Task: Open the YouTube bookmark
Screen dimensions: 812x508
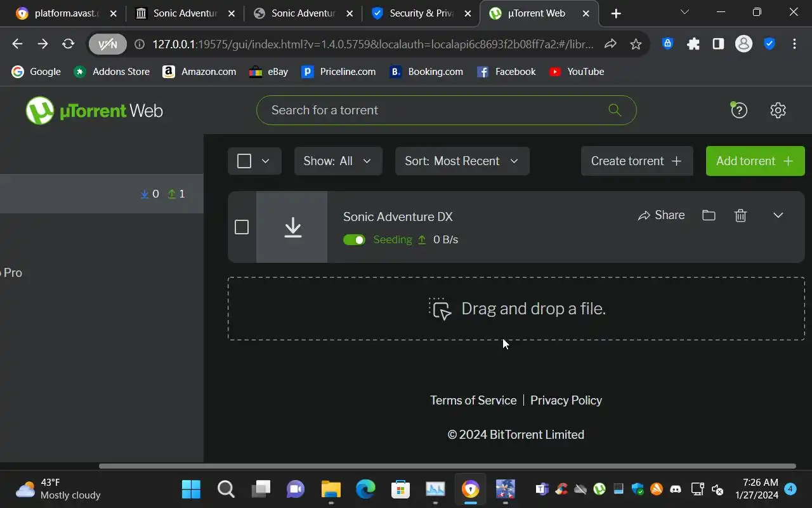Action: tap(576, 72)
